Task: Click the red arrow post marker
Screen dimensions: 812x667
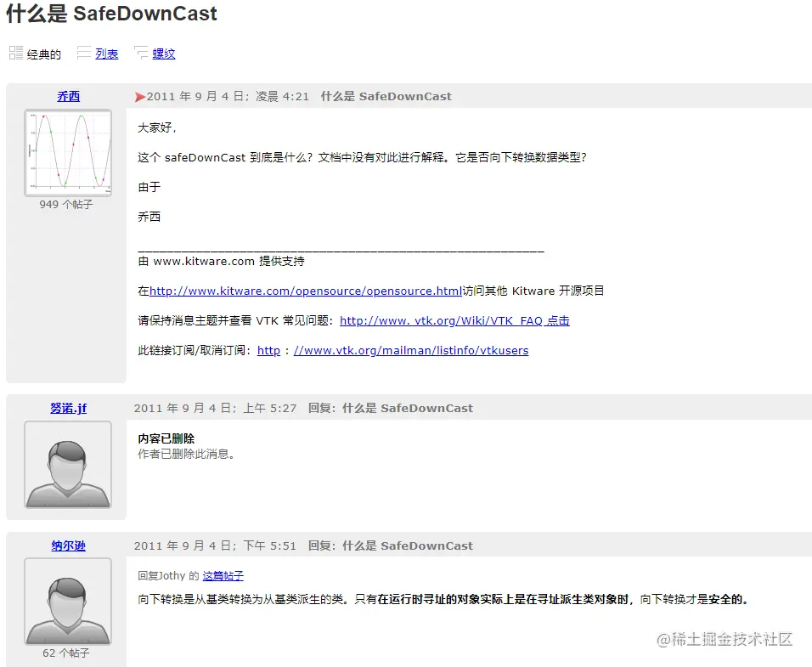Action: coord(140,97)
